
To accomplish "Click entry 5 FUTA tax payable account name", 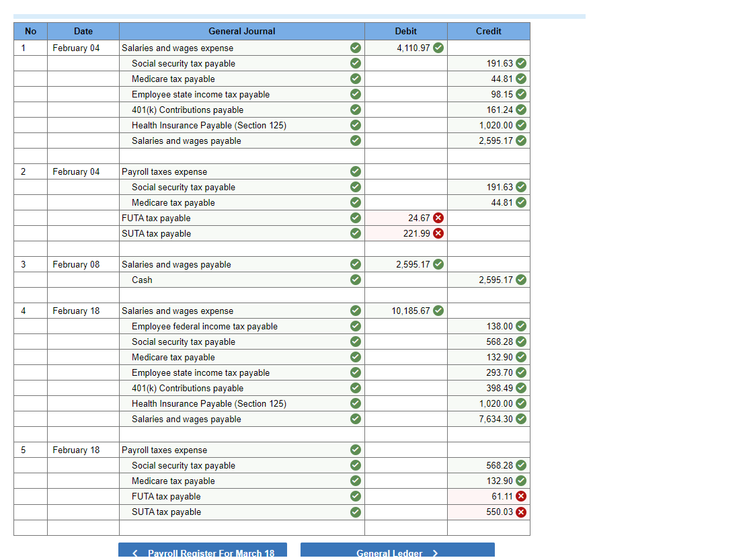I will pyautogui.click(x=166, y=496).
